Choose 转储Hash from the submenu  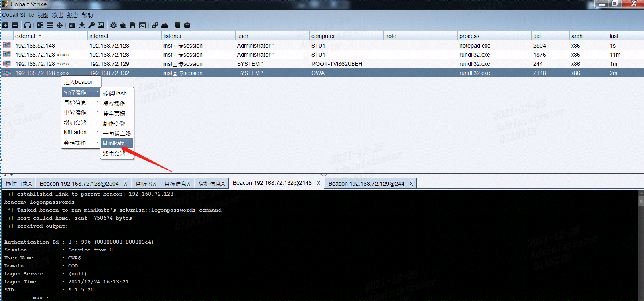(117, 93)
